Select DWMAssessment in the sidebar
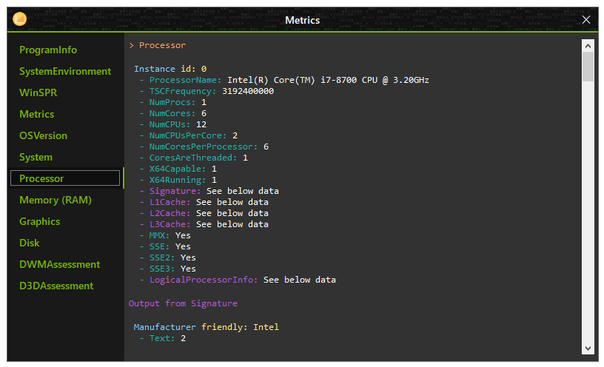 [x=60, y=265]
